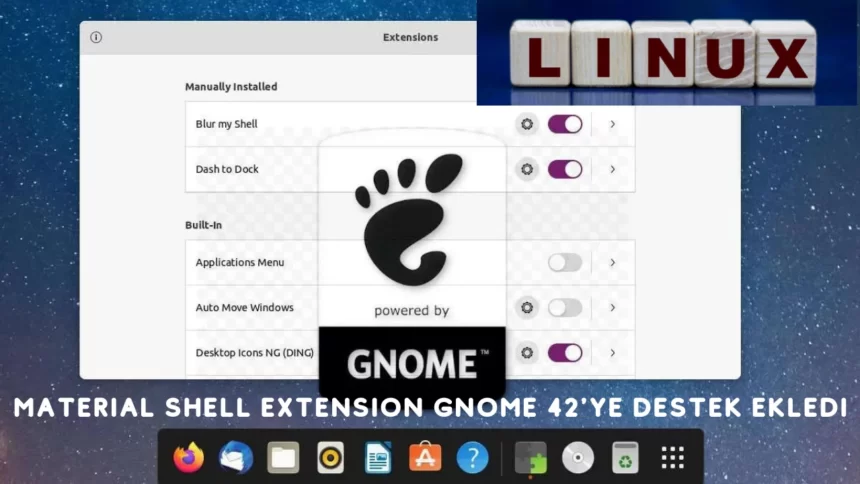Launch Thunderbird mail from the dock
Screen dimensions: 860x484
point(236,458)
